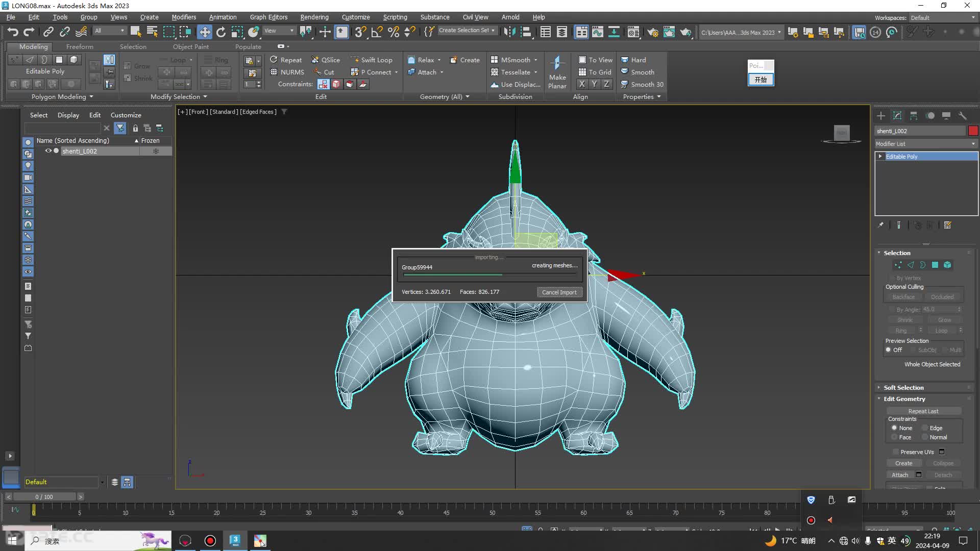Click the Windows Start button

pyautogui.click(x=12, y=541)
